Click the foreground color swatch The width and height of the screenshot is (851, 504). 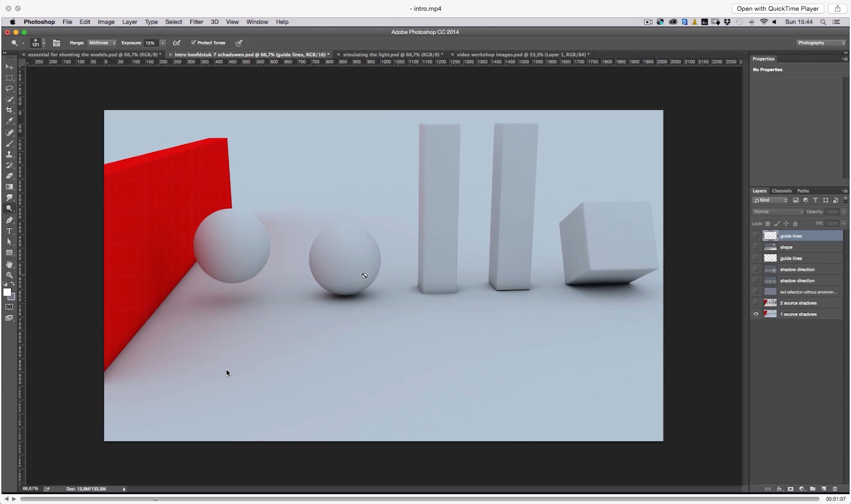(7, 292)
